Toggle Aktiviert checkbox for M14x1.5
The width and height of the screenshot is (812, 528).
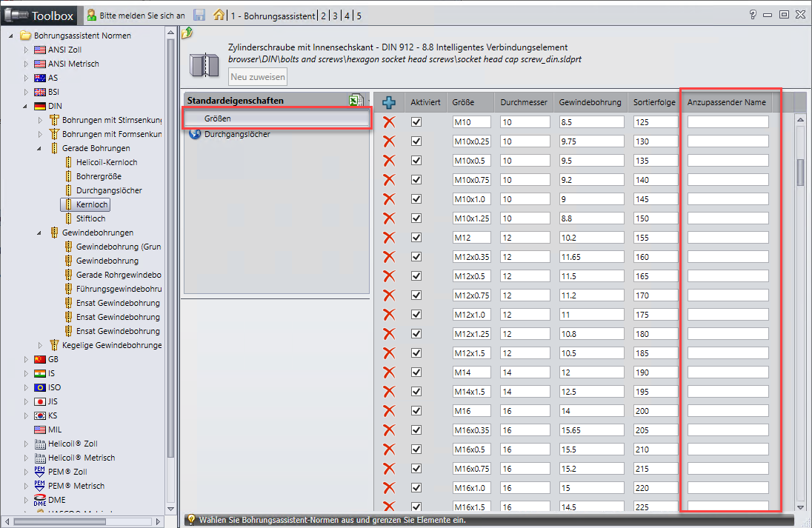416,391
